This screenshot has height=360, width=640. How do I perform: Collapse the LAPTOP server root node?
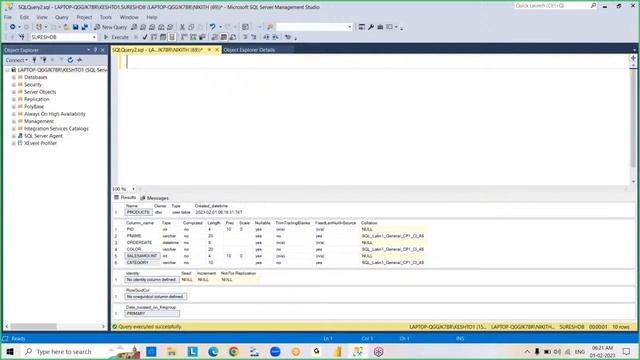[7, 70]
